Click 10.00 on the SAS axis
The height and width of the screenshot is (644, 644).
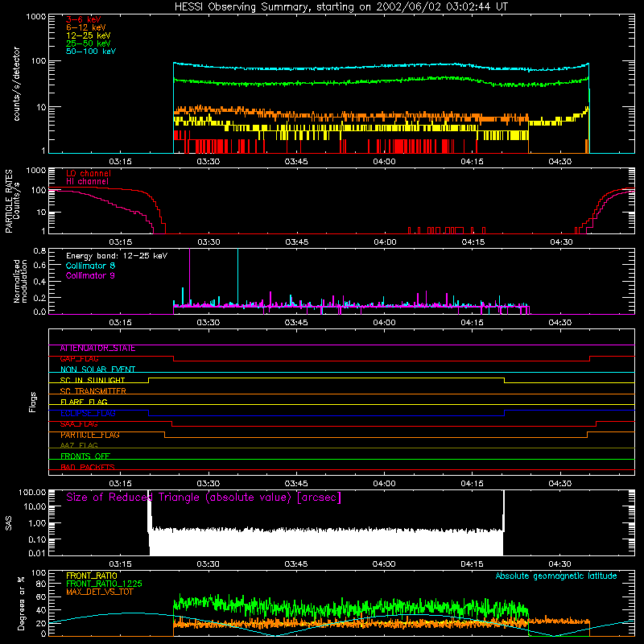(x=35, y=506)
